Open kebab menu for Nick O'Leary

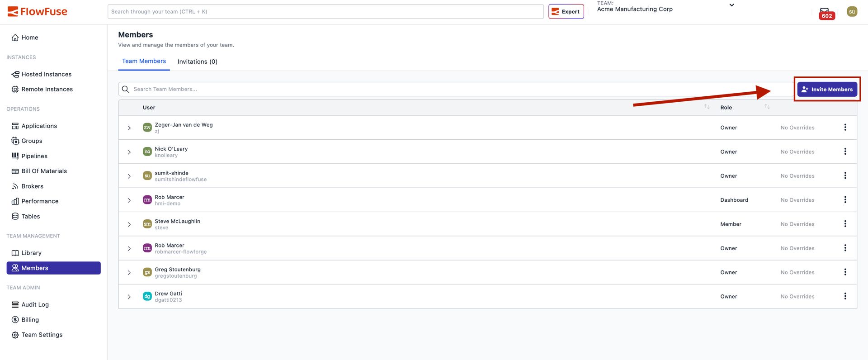coord(845,152)
